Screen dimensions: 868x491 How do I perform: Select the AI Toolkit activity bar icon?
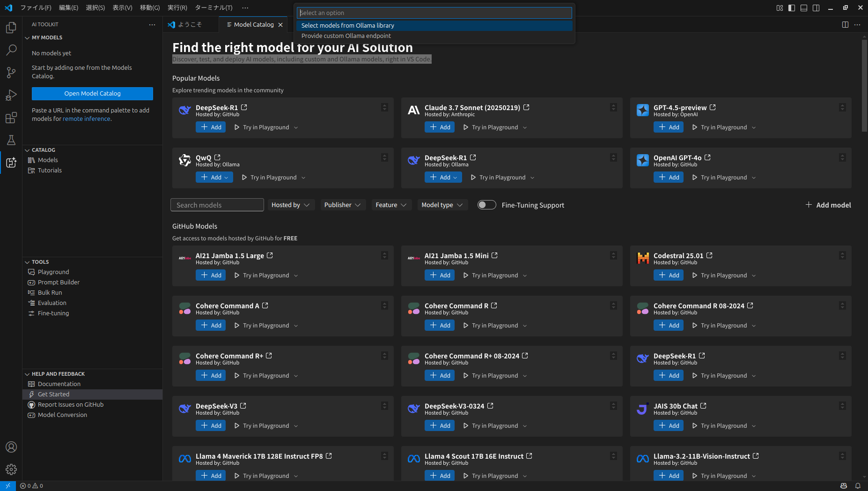[11, 163]
